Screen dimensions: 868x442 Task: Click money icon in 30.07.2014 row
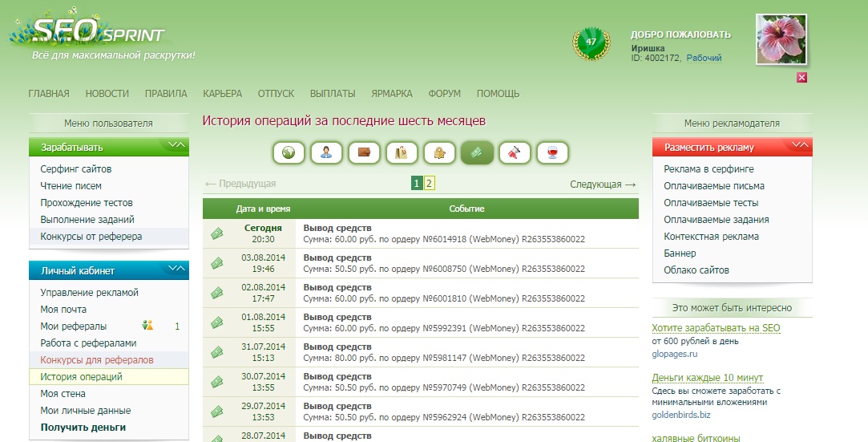[217, 382]
